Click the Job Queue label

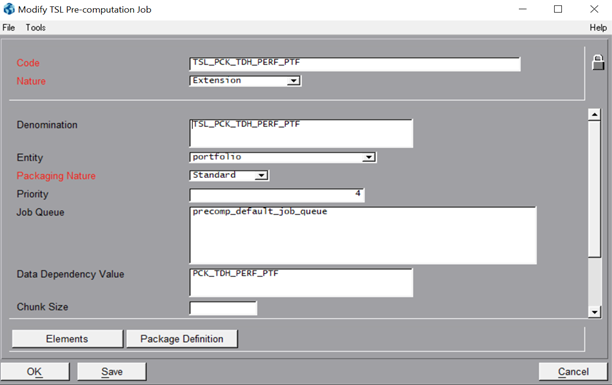pyautogui.click(x=41, y=212)
